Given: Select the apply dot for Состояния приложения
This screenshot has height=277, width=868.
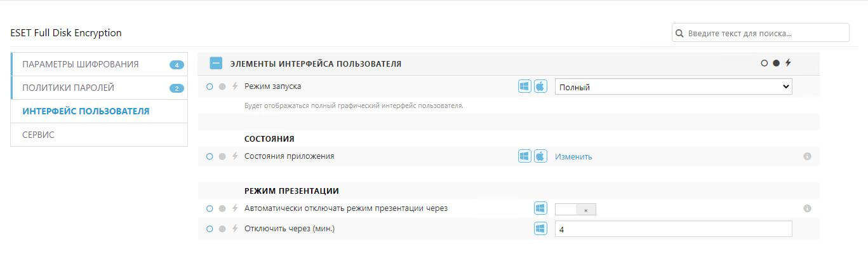Looking at the screenshot, I should [x=222, y=156].
